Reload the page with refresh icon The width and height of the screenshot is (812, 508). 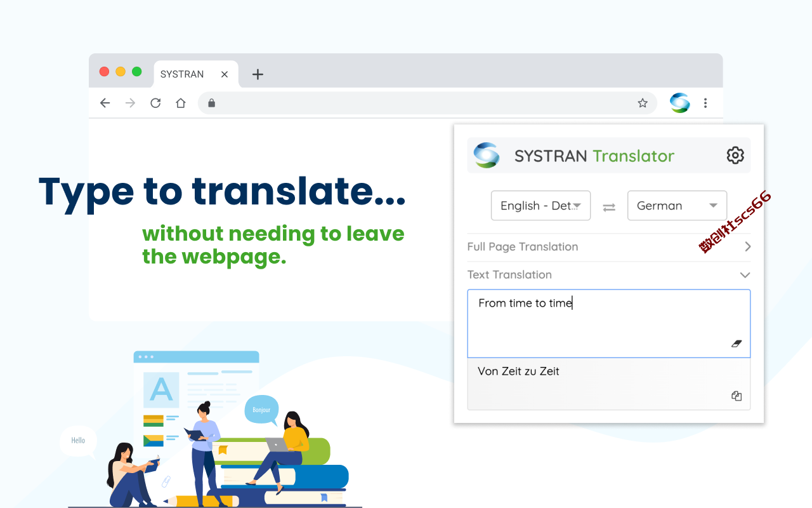coord(155,103)
